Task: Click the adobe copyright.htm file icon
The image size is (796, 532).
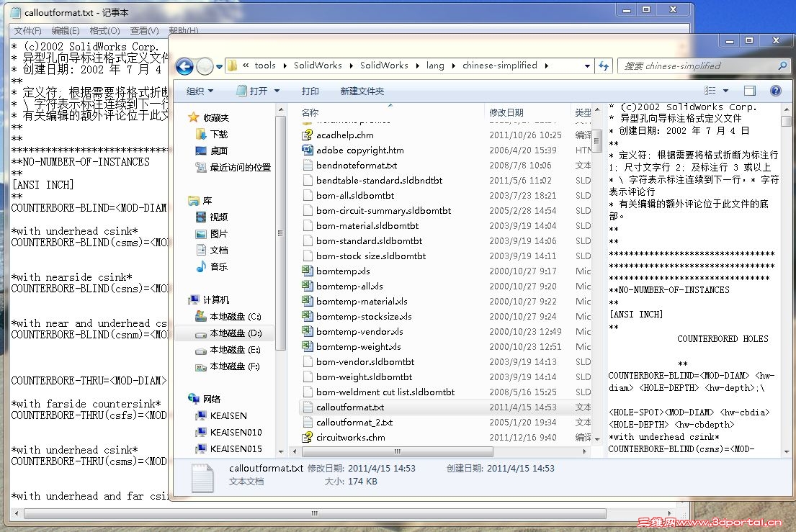Action: [x=307, y=150]
